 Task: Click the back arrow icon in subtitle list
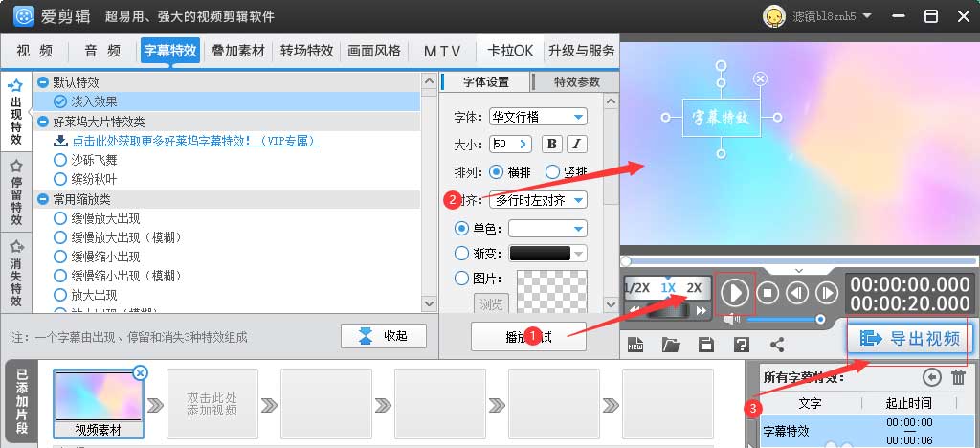(x=932, y=377)
